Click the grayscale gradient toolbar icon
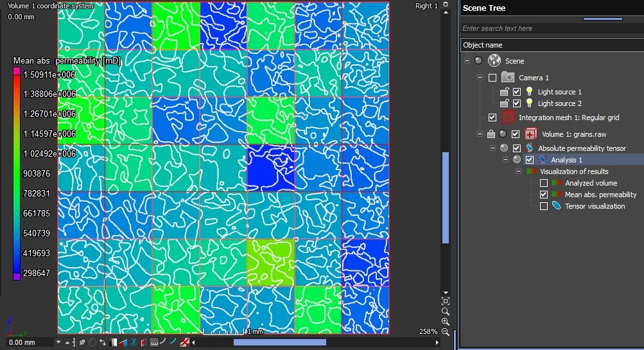Image resolution: width=644 pixels, height=350 pixels. click(114, 342)
